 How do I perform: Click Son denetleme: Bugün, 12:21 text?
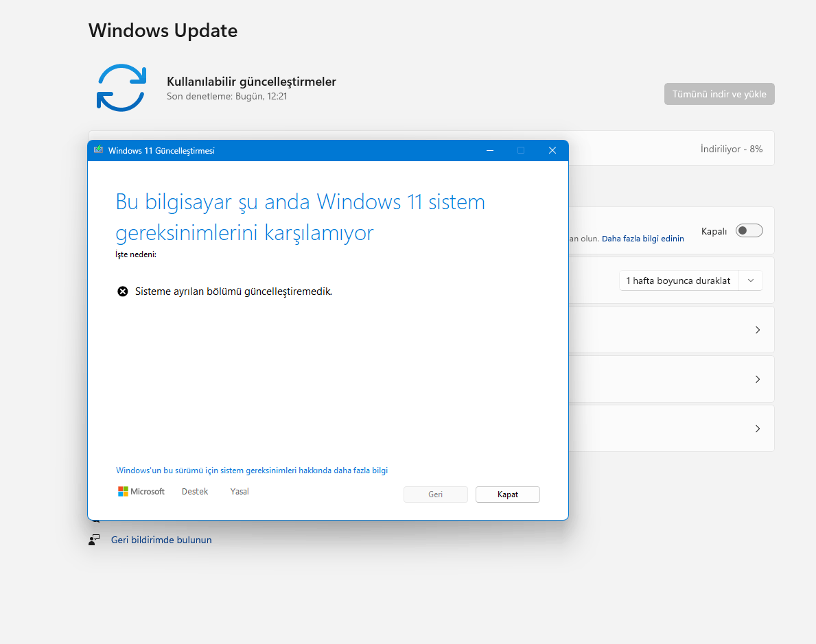point(227,96)
